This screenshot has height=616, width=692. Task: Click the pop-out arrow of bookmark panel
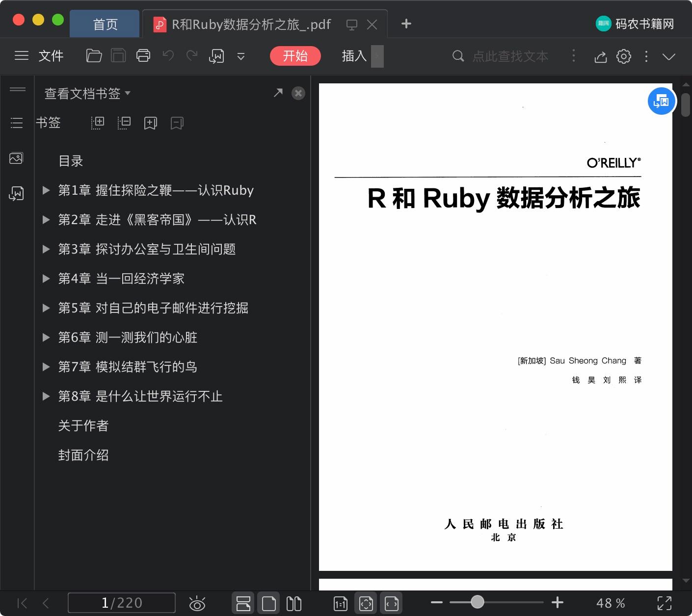[x=278, y=92]
